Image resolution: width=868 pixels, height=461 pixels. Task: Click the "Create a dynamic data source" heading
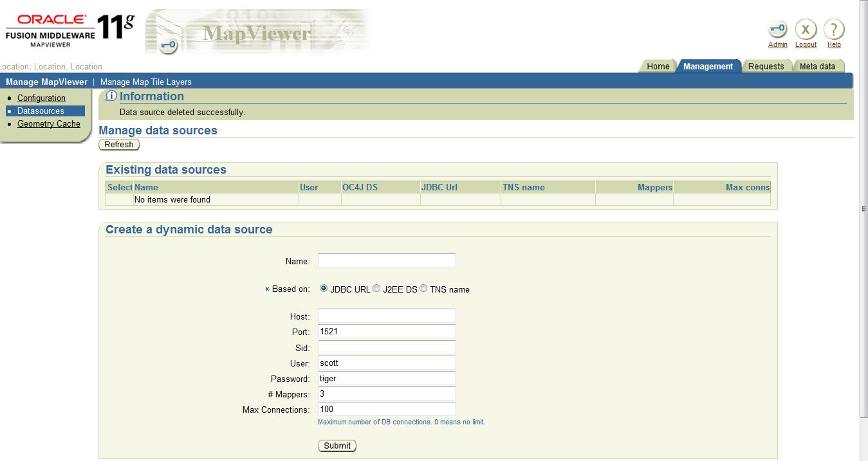tap(189, 230)
